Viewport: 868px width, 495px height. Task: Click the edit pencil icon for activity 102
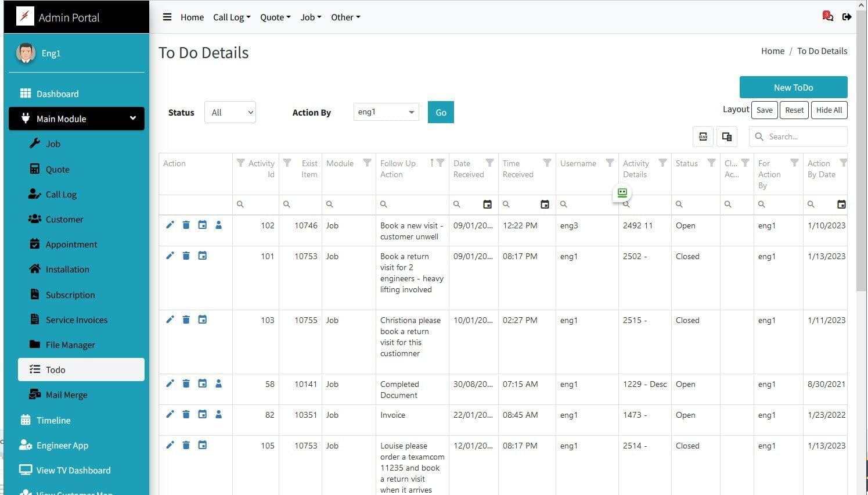(x=170, y=225)
